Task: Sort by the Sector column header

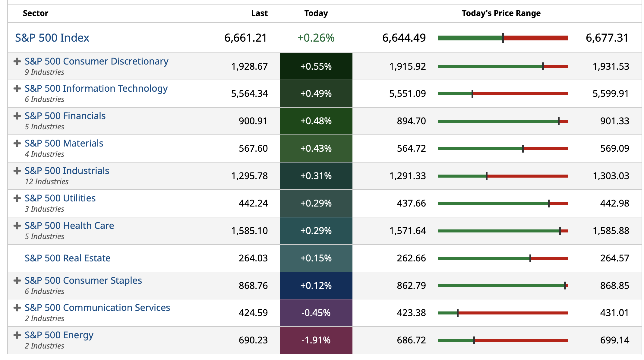Action: (x=36, y=13)
